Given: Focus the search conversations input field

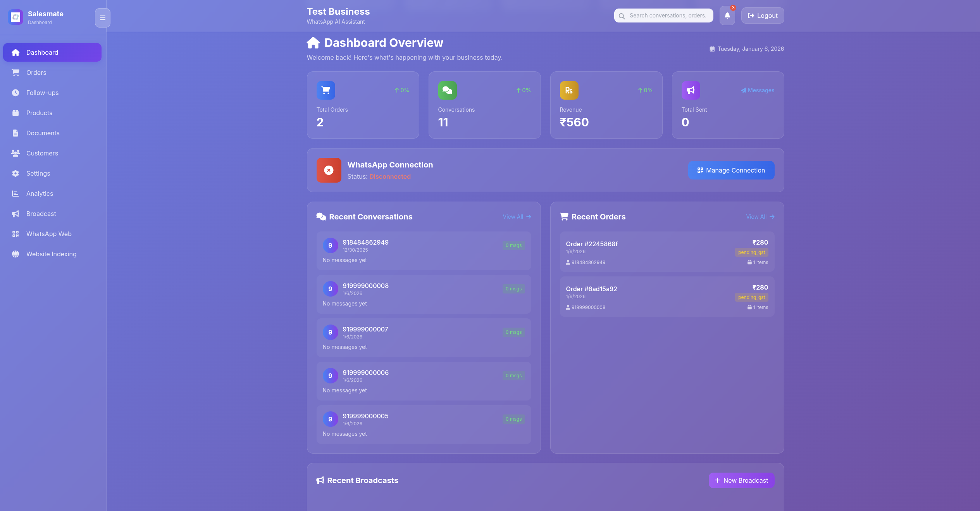Looking at the screenshot, I should coord(668,16).
